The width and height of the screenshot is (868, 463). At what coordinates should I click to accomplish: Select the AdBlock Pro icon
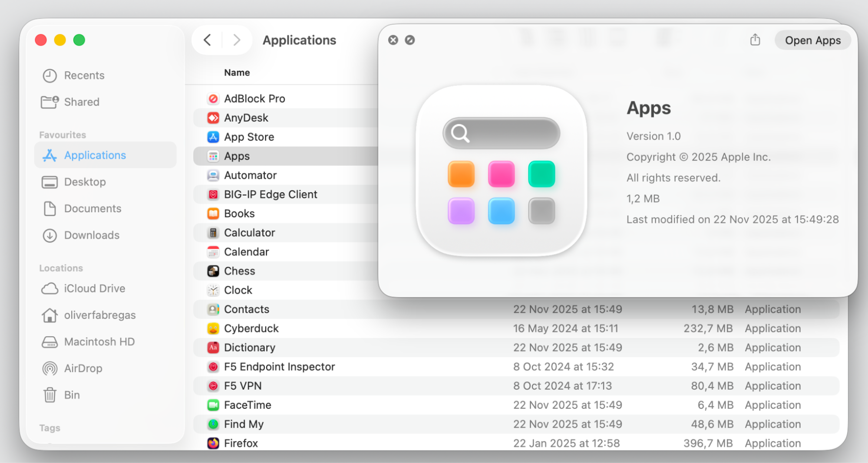pyautogui.click(x=213, y=99)
